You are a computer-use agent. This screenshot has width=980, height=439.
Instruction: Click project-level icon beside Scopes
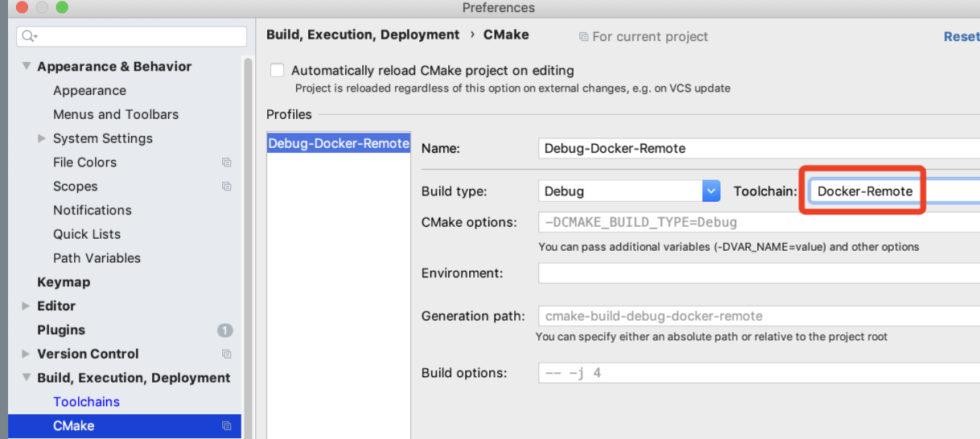(227, 187)
